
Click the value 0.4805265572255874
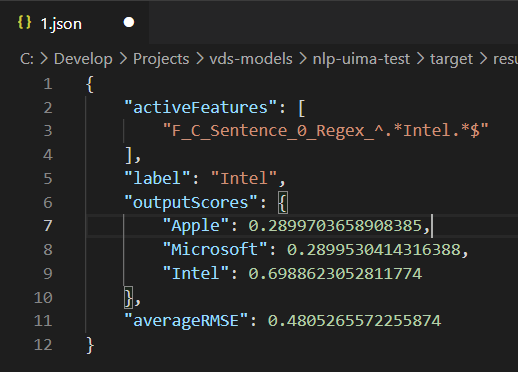(x=354, y=321)
